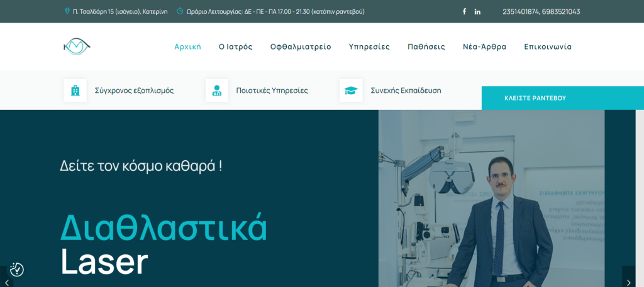644x287 pixels.
Task: Click the eye-shaped clinic logo
Action: coord(77,46)
